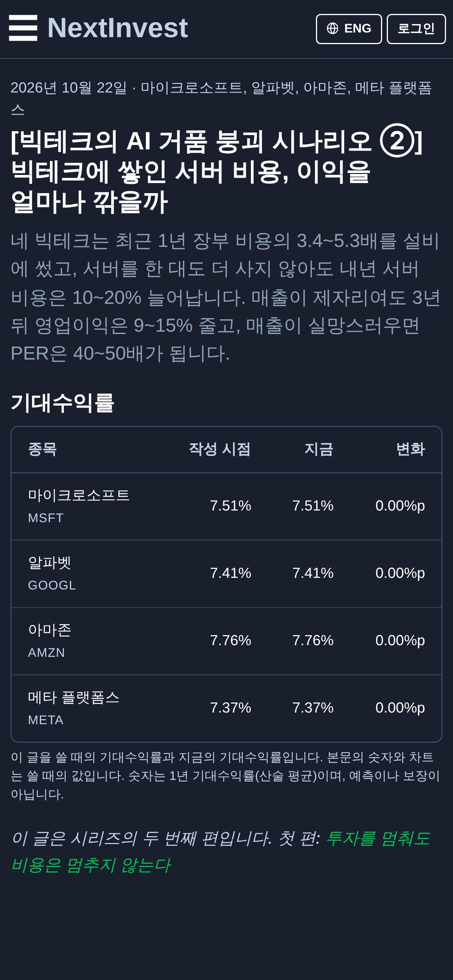The height and width of the screenshot is (980, 453).
Task: Click the 로그인 login button
Action: pyautogui.click(x=416, y=29)
